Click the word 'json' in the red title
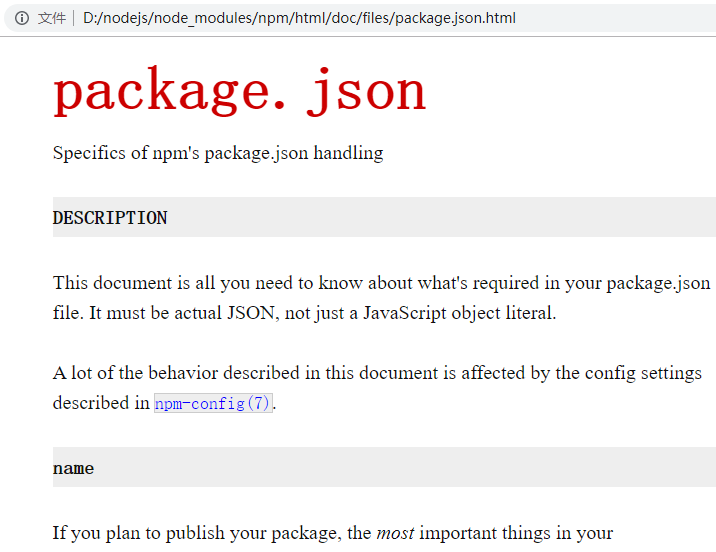The image size is (716, 552). [367, 92]
